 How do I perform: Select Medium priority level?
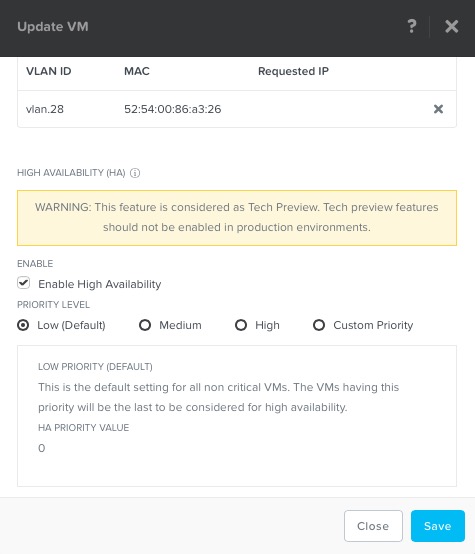(145, 325)
